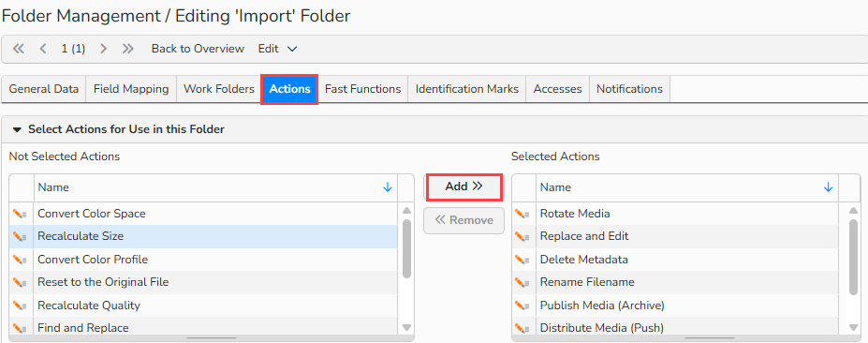Viewport: 868px width, 343px height.
Task: Select Rename Filename row
Action: click(675, 283)
